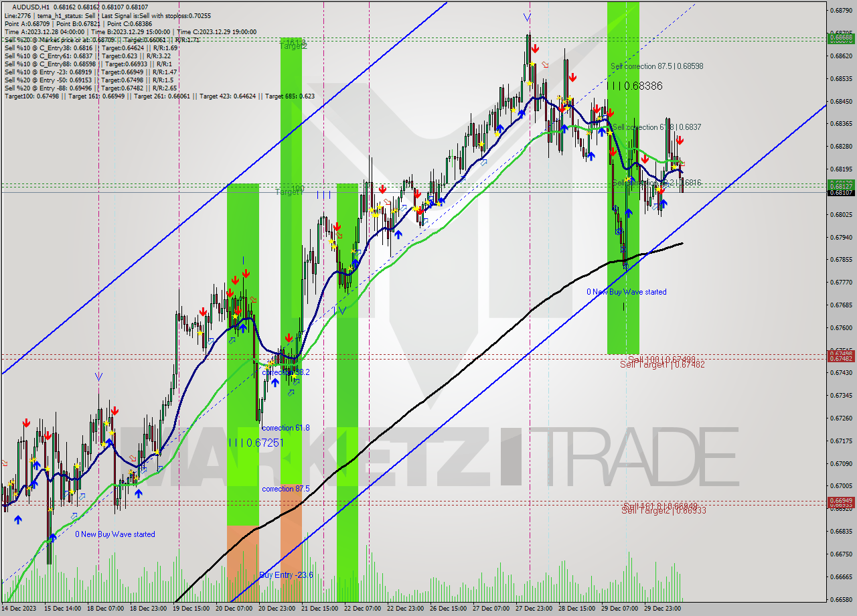Click the 0.67005 price axis label
Image resolution: width=857 pixels, height=616 pixels.
[841, 486]
